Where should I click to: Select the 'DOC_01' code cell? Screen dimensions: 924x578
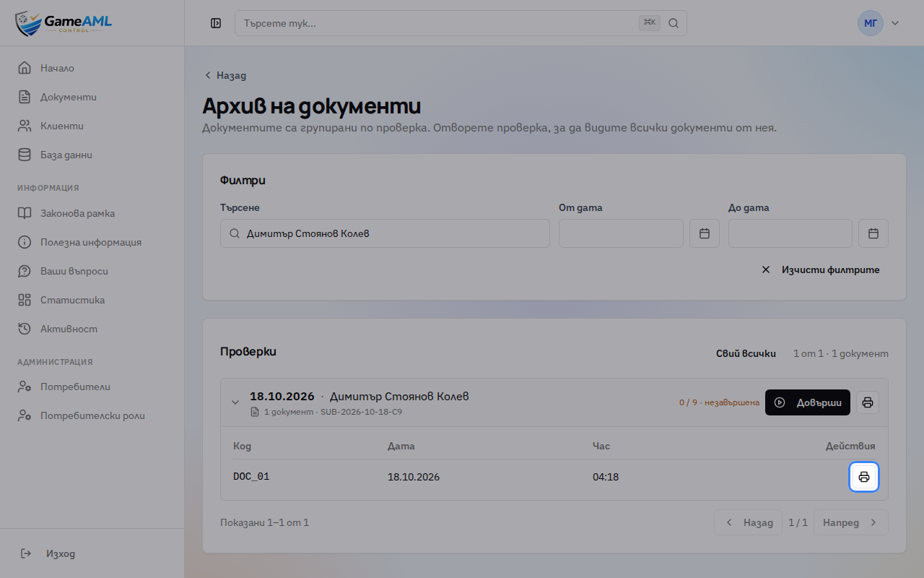click(251, 477)
